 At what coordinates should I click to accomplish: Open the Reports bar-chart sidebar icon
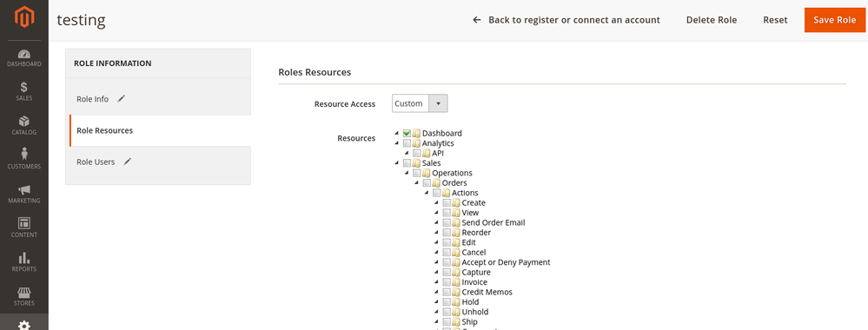pyautogui.click(x=24, y=258)
